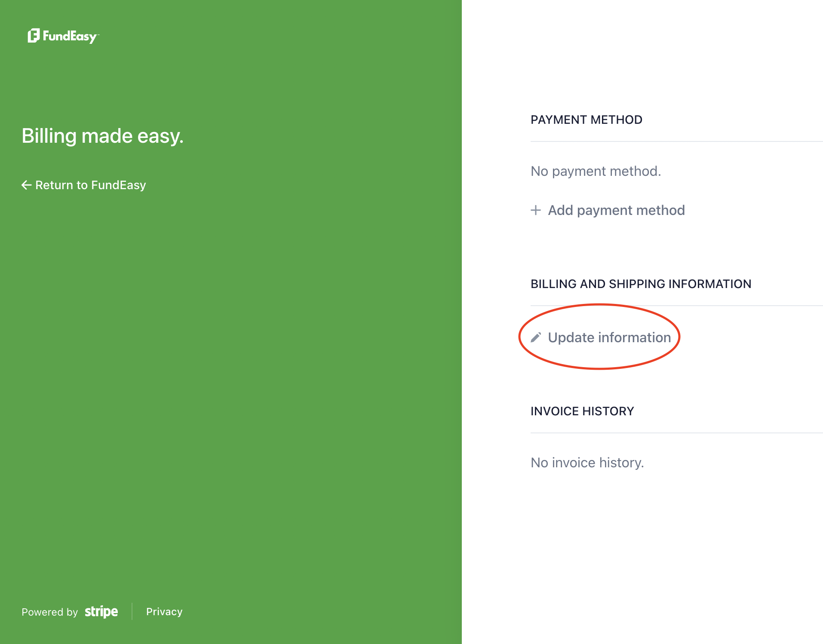This screenshot has width=823, height=644.
Task: Open Return to FundEasy link
Action: click(x=90, y=185)
